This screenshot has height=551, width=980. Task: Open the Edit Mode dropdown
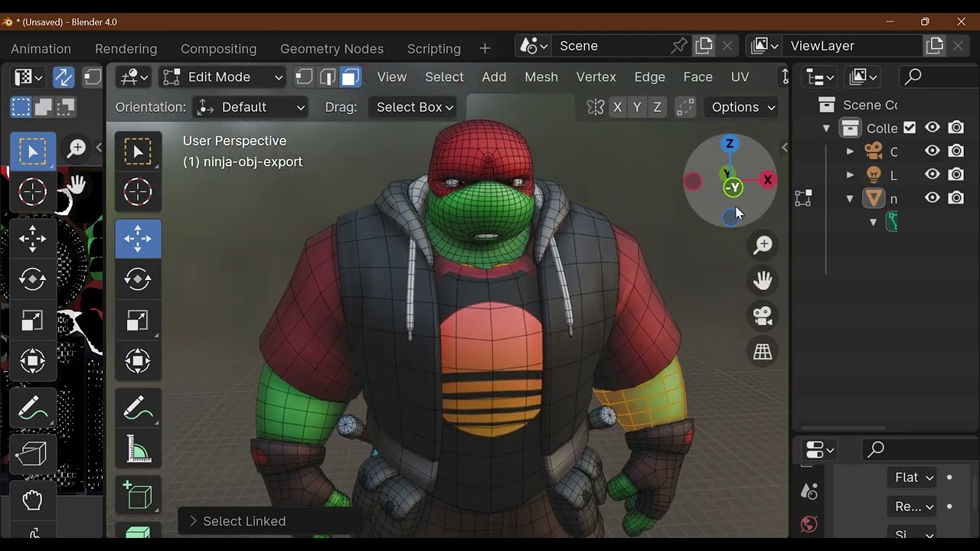click(x=223, y=77)
